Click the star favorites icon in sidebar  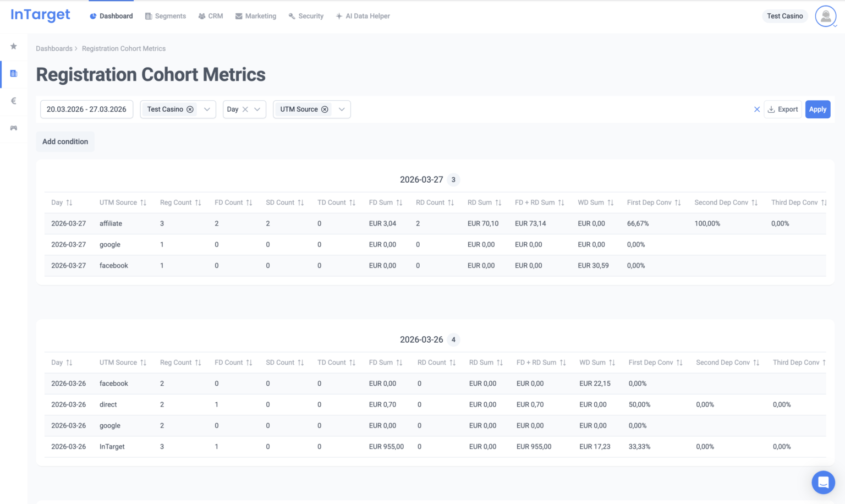(x=14, y=46)
